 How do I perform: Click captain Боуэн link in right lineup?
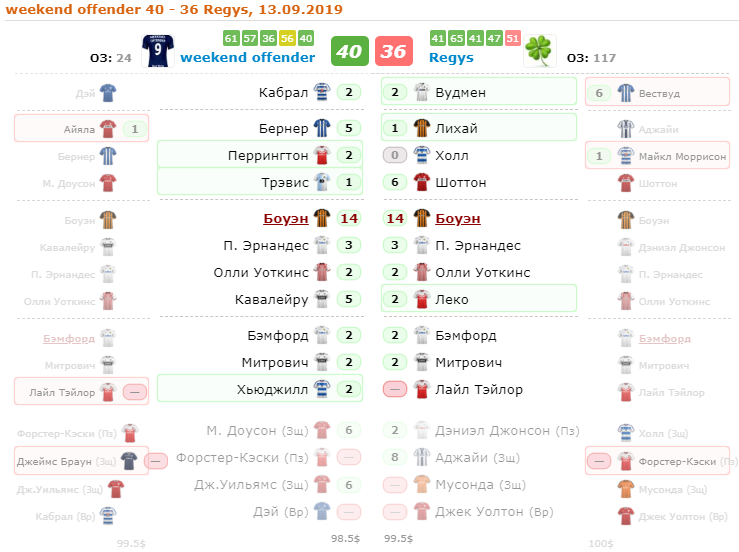(x=458, y=218)
